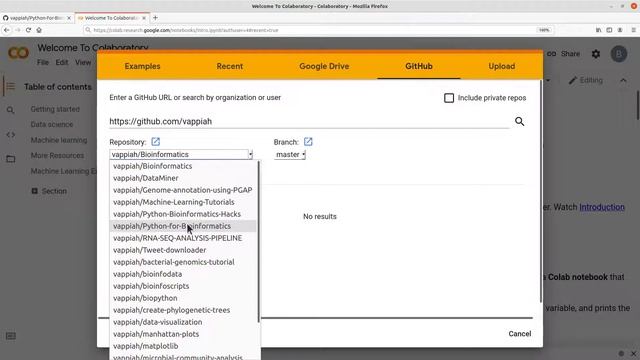Open the Files folder sidebar icon
Image resolution: width=640 pixels, height=360 pixels.
[11, 159]
